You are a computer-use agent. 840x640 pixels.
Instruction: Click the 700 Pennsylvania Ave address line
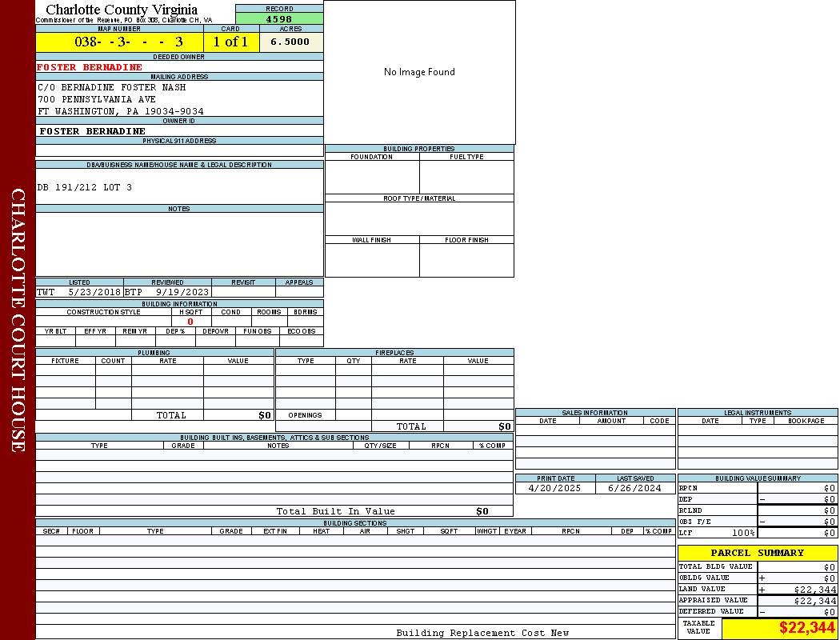(x=97, y=99)
